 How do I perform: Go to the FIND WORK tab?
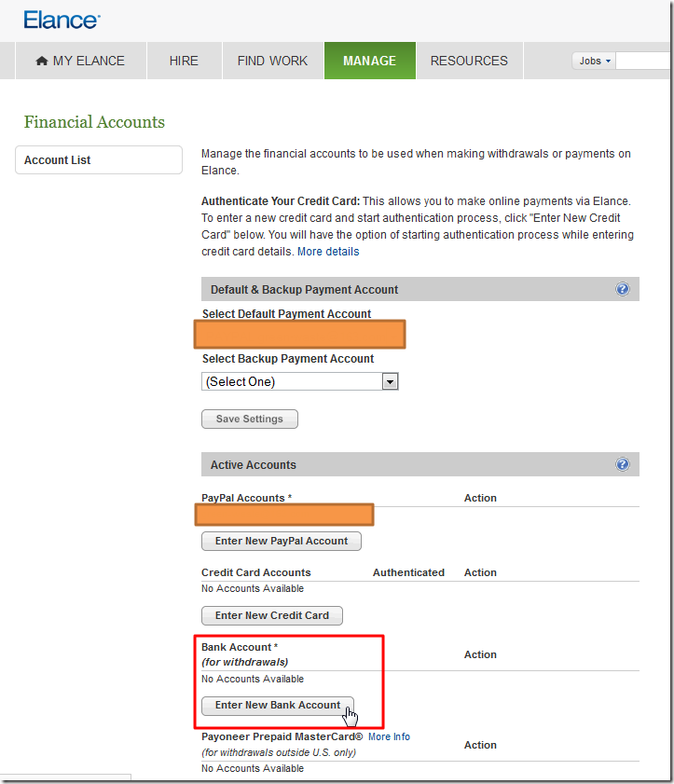pyautogui.click(x=272, y=61)
